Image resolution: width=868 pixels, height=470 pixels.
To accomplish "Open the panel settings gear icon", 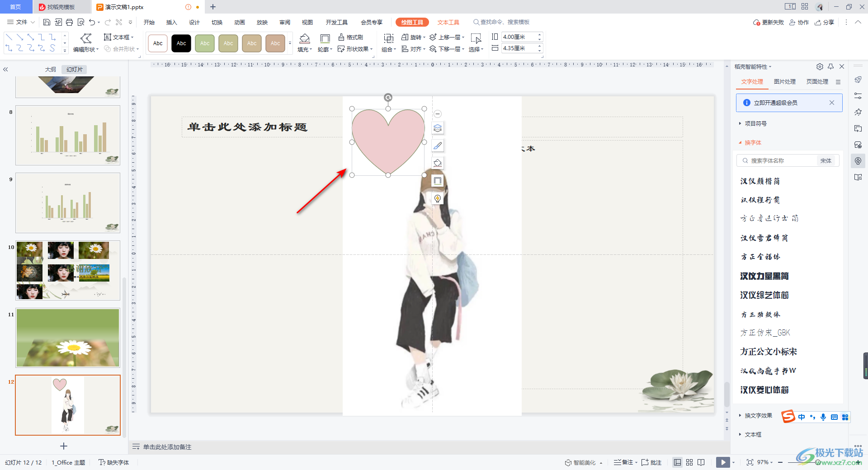I will pos(820,66).
